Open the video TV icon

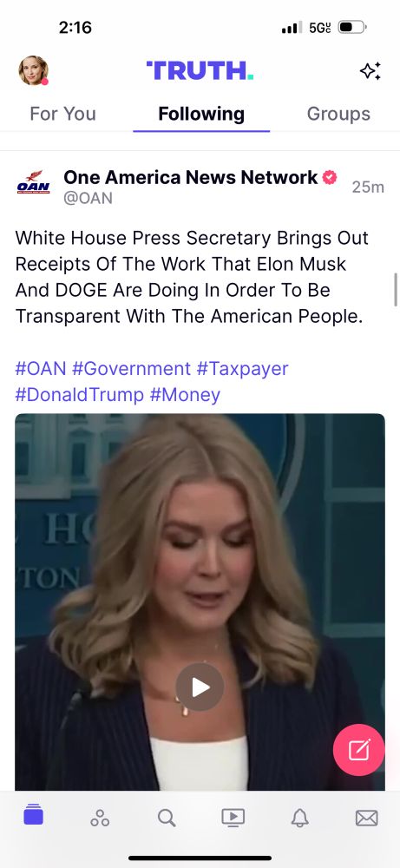[233, 818]
